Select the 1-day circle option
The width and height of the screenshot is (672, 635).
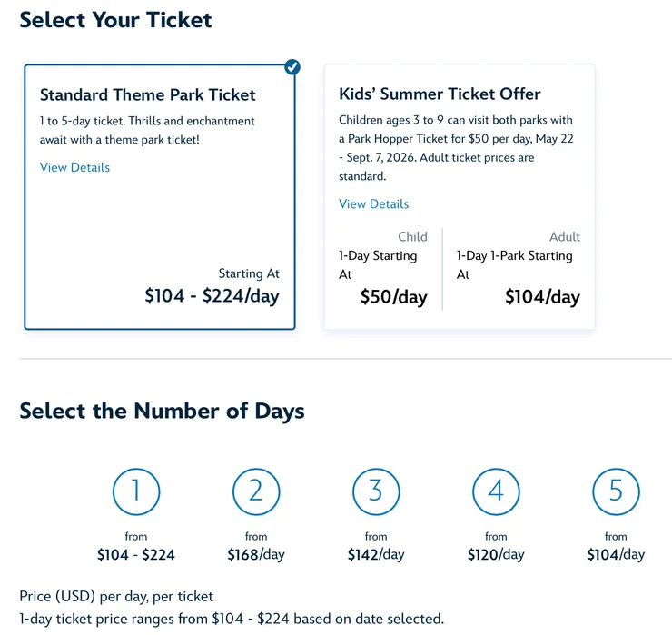point(136,491)
